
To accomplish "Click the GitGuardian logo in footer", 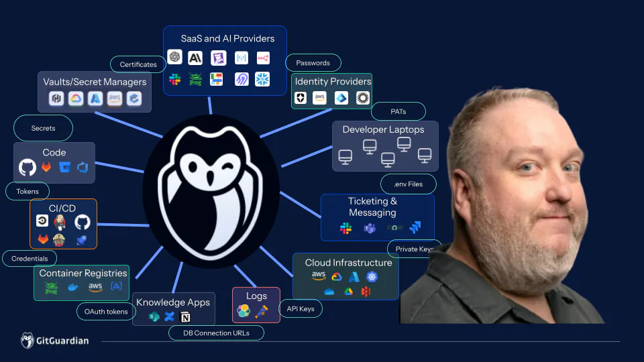I will [54, 341].
